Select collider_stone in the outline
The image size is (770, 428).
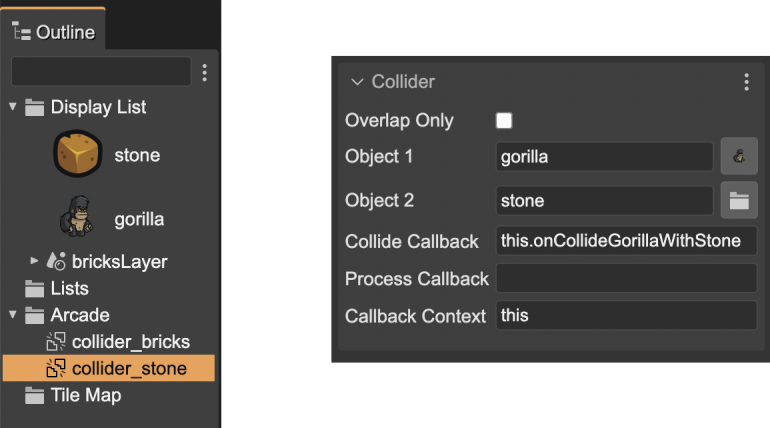click(109, 368)
